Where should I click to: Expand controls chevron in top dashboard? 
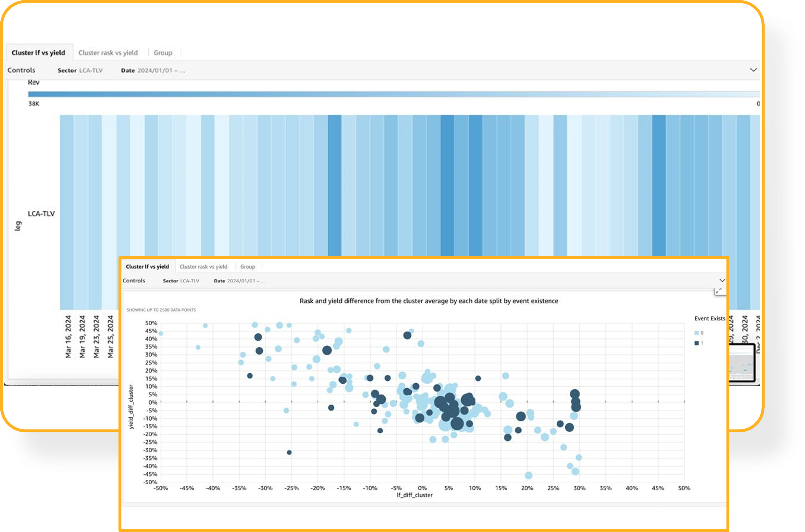(x=753, y=70)
